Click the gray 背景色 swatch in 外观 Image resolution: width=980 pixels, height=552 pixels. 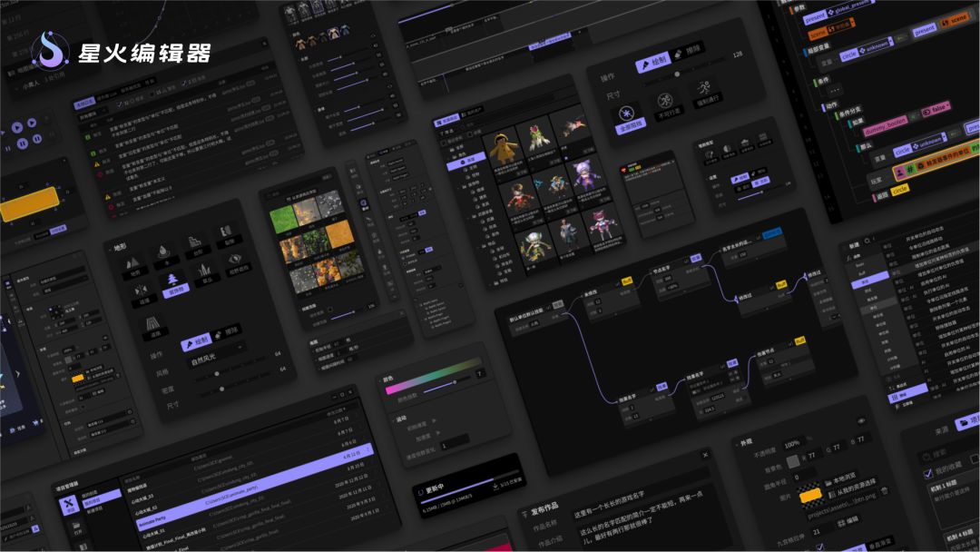793,461
